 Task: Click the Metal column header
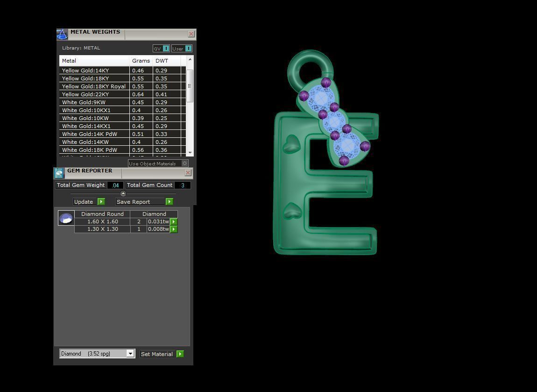pyautogui.click(x=94, y=61)
